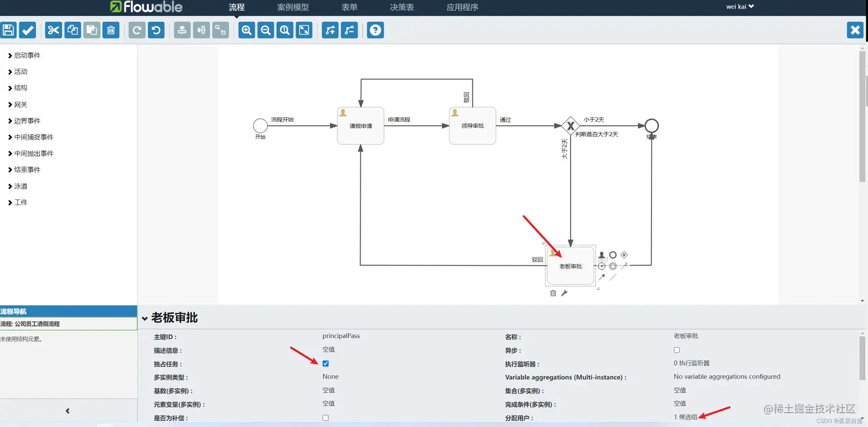Start a sequence flow with the arrow icon
The width and height of the screenshot is (868, 427).
point(602,277)
